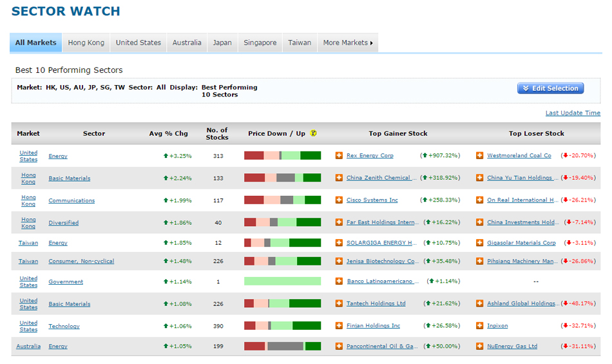Click the +907.32% gain value

440,155
